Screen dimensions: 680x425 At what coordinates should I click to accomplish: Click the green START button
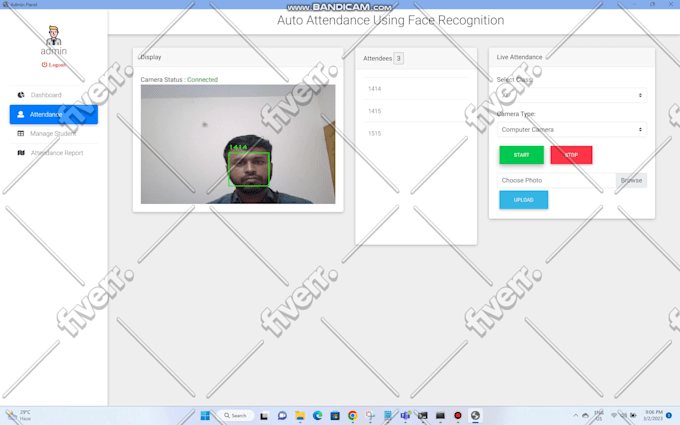tap(521, 155)
